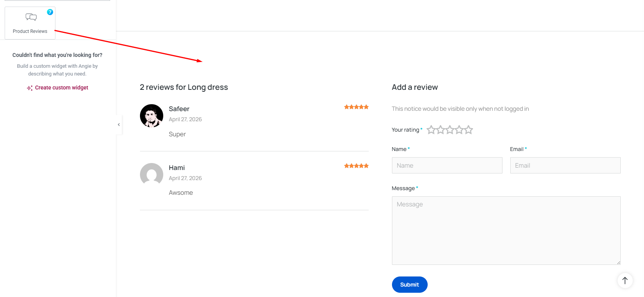The height and width of the screenshot is (297, 644).
Task: Select the Product Reviews widget icon
Action: tap(31, 17)
